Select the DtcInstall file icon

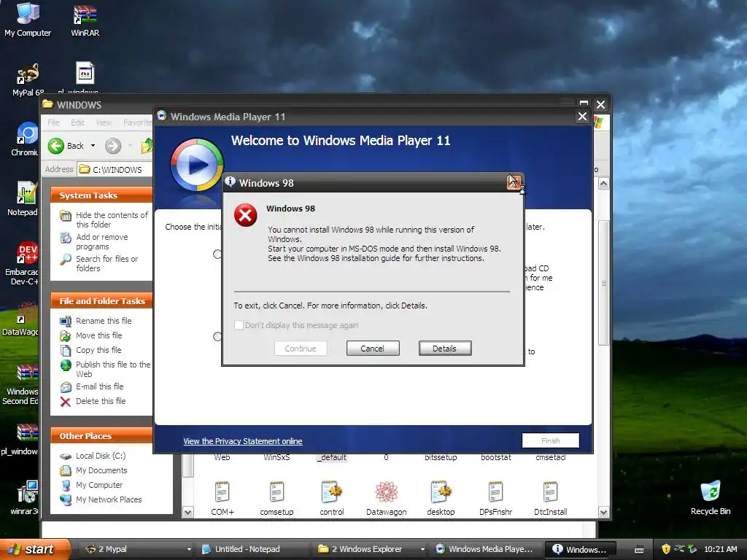pyautogui.click(x=551, y=498)
